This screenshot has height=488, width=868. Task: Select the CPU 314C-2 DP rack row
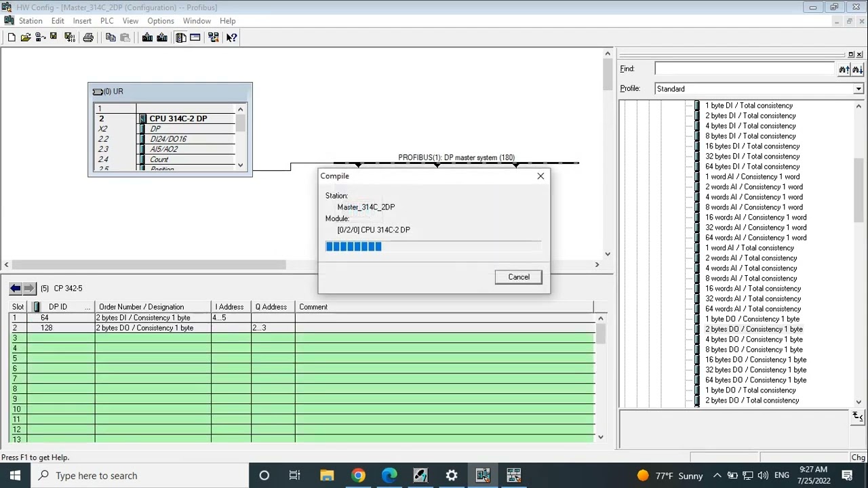pos(166,119)
